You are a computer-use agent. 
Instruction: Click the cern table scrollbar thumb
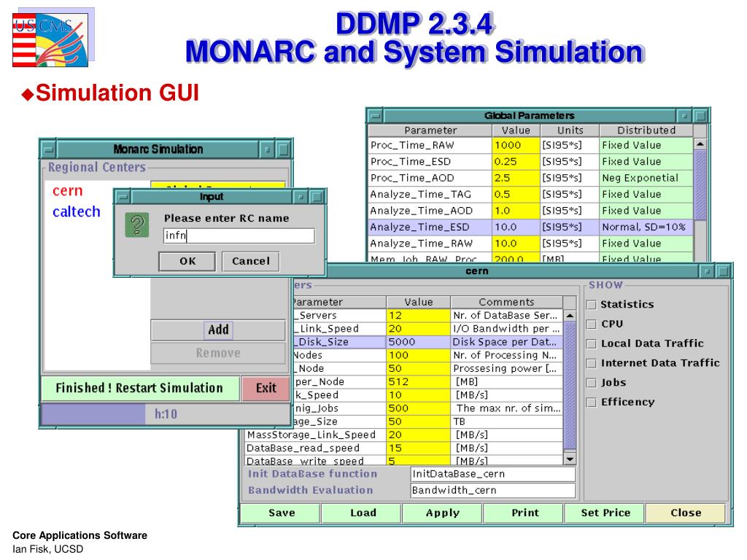click(570, 385)
